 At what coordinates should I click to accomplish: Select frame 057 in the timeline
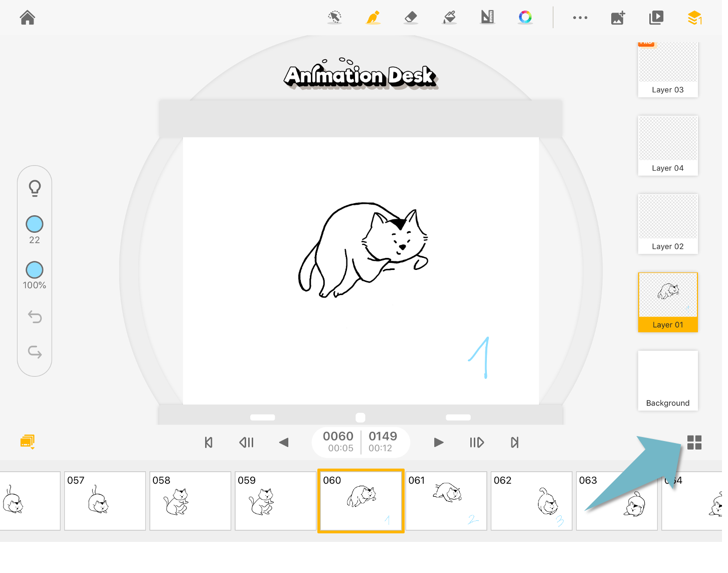point(105,501)
